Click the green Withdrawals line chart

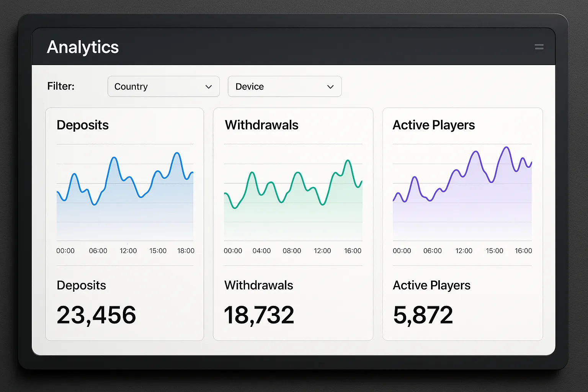click(x=293, y=193)
